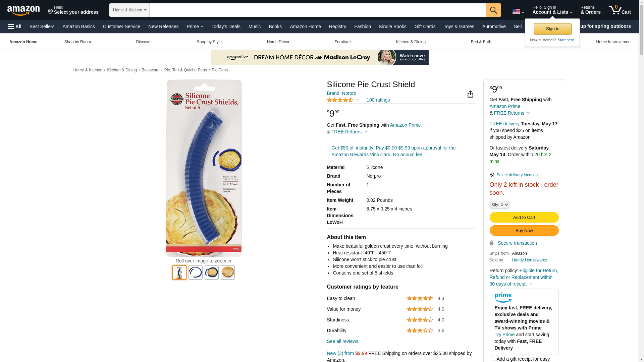Check the Add a gift receipt checkbox
644x362 pixels.
[493, 359]
